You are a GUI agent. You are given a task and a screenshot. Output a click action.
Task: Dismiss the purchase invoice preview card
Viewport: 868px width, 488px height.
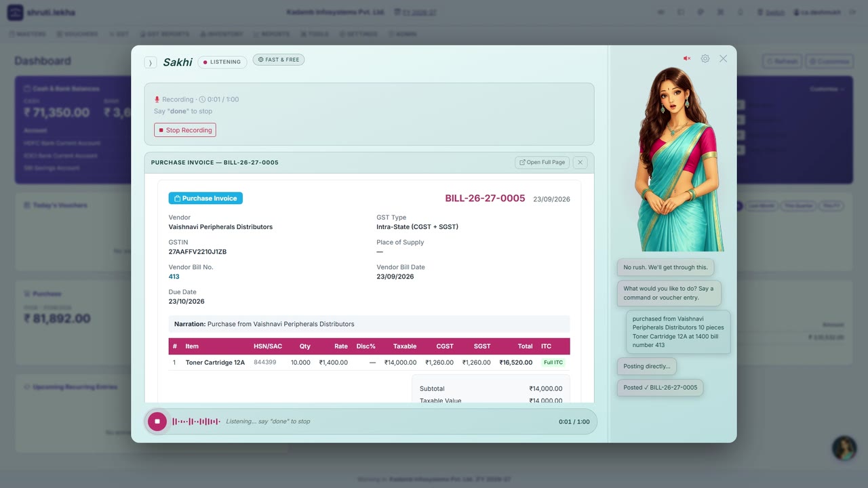pos(580,163)
